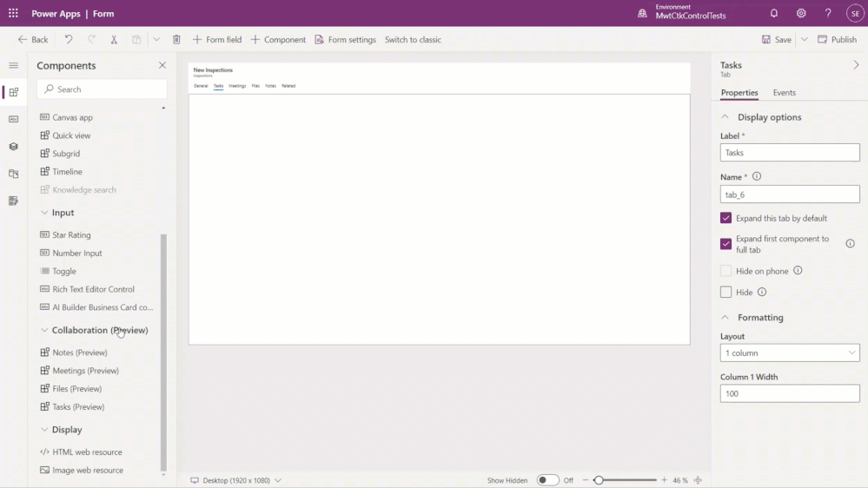Click the Back button
The image size is (868, 488).
(33, 39)
